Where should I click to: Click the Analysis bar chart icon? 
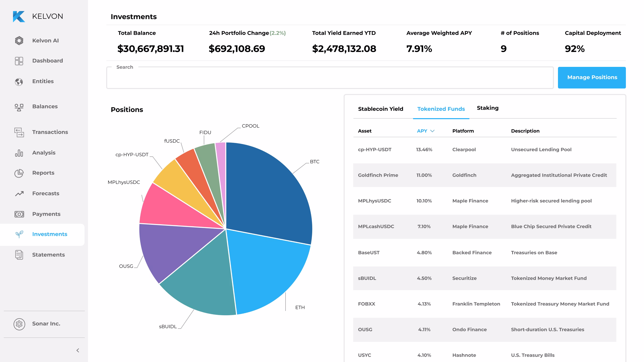(x=19, y=153)
